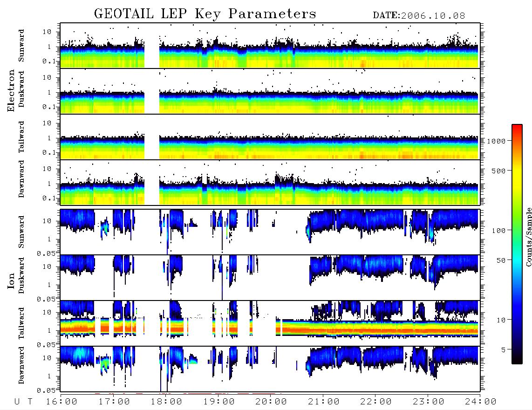Click the 20:00 time tick label
This screenshot has height=410, width=532.
[271, 402]
